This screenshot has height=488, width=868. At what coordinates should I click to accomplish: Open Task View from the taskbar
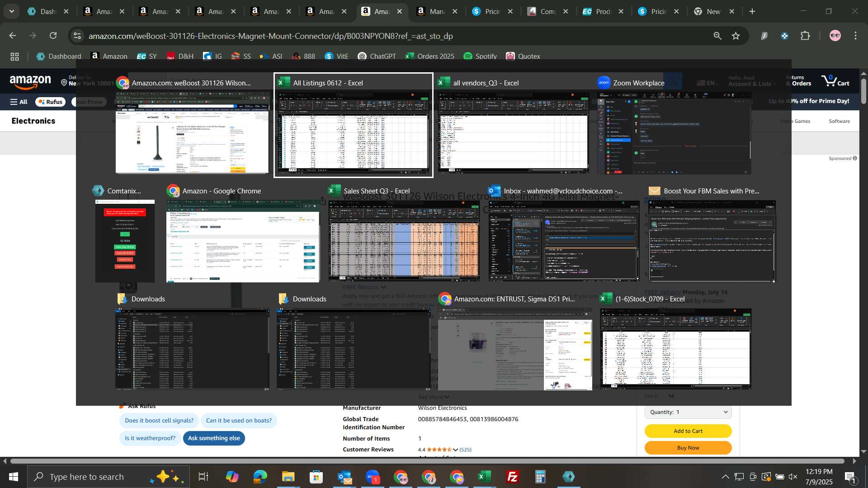[x=203, y=477]
